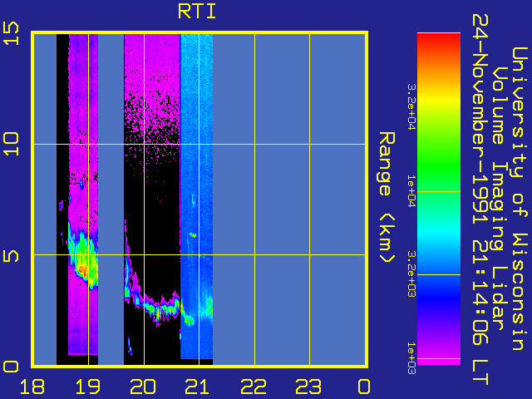Image resolution: width=532 pixels, height=399 pixels.
Task: Click the hour 20 time axis label
Action: click(143, 387)
